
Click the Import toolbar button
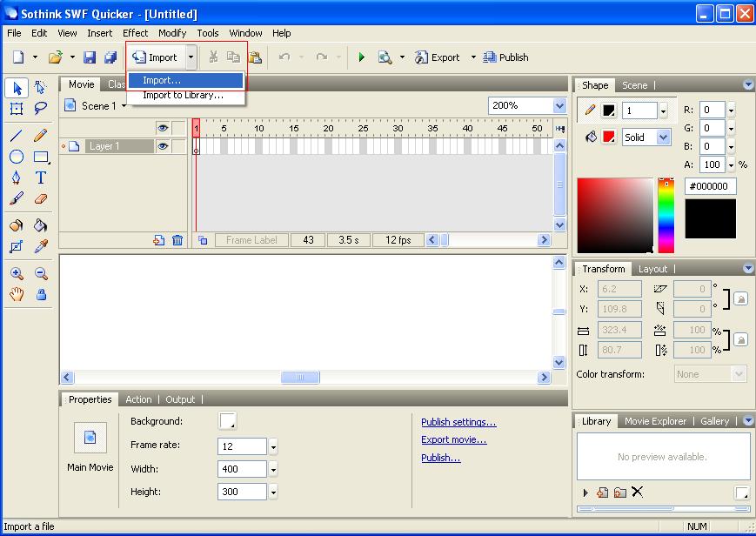pyautogui.click(x=157, y=57)
